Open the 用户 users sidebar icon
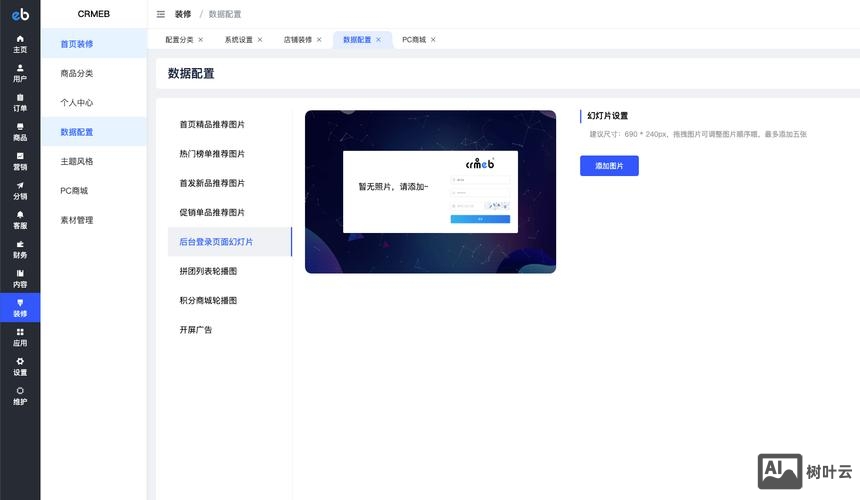This screenshot has width=860, height=500. click(x=20, y=73)
